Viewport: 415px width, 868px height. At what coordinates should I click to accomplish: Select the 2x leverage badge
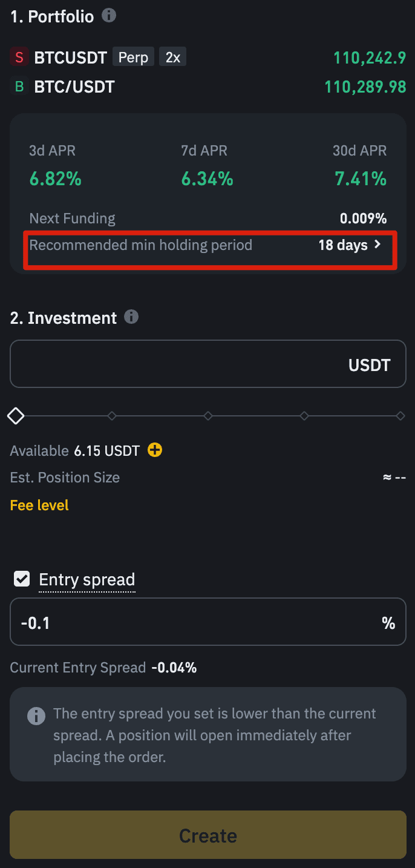[x=173, y=57]
